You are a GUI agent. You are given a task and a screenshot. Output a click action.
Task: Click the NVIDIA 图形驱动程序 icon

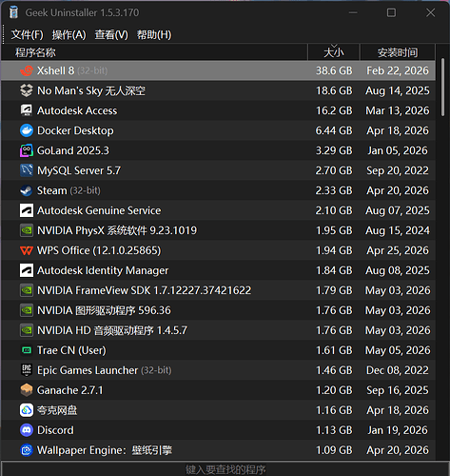point(27,310)
